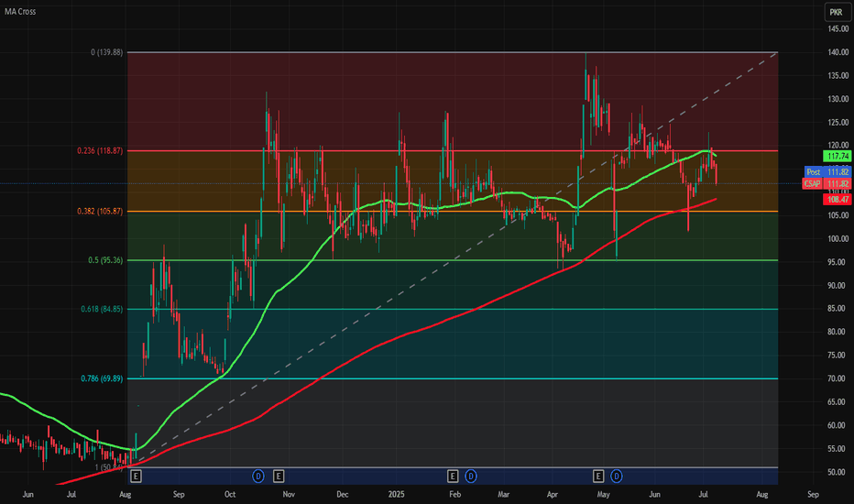
Task: Open the earnings E marker before November
Action: pos(279,477)
